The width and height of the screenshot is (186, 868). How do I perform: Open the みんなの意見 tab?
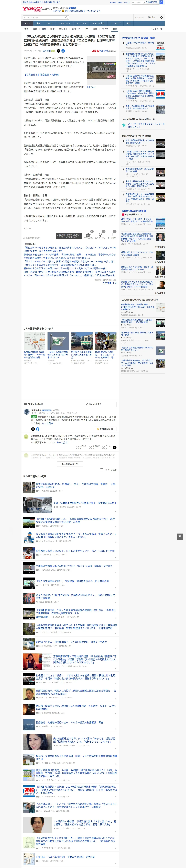coord(98,24)
